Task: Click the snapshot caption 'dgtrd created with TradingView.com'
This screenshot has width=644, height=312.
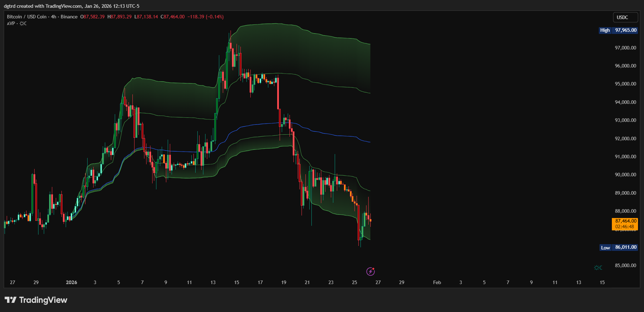Action: pos(43,6)
